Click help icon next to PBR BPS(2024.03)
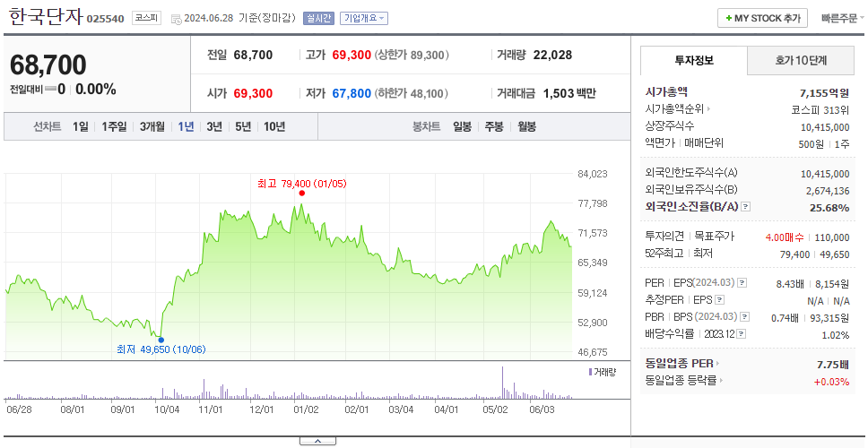This screenshot has width=868, height=448. click(746, 317)
